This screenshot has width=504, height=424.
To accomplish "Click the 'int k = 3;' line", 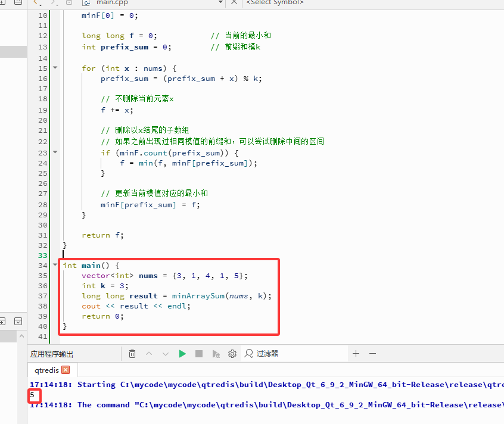I will (x=105, y=286).
